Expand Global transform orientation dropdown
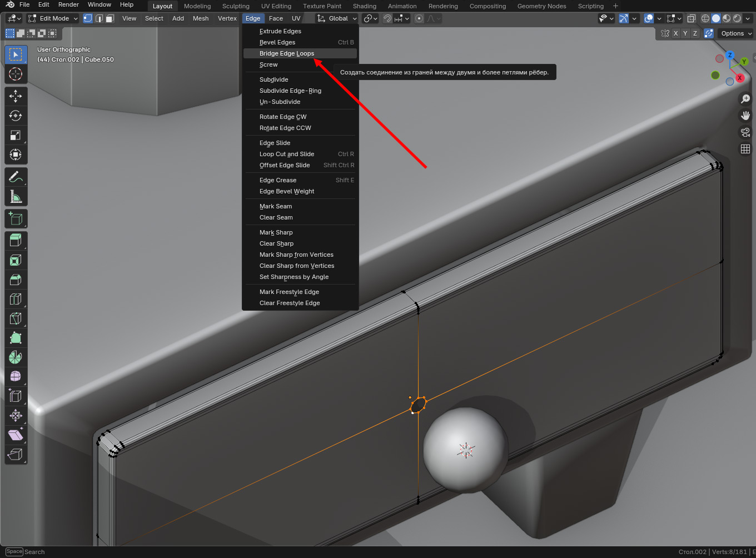The image size is (756, 558). (337, 18)
